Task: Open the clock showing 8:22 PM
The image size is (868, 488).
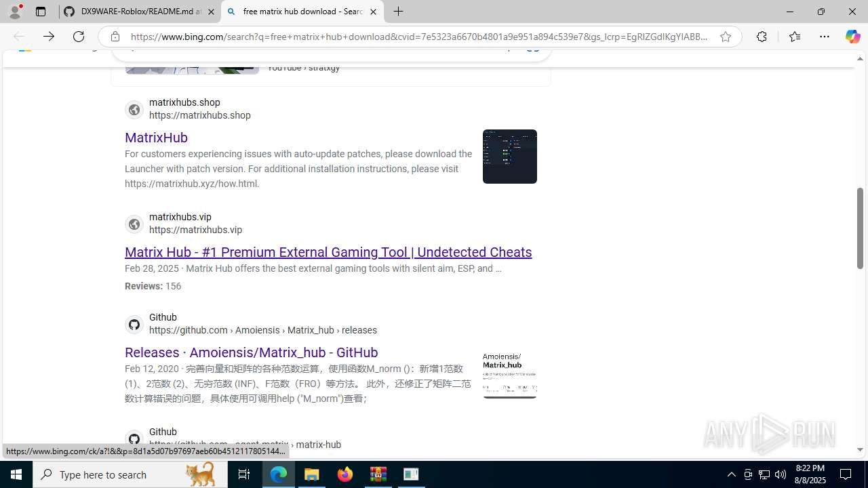Action: pyautogui.click(x=810, y=474)
